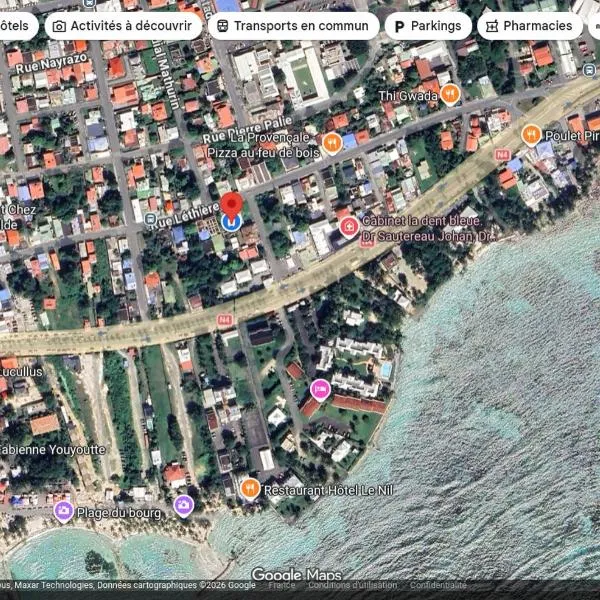600x600 pixels.
Task: Click the P icon in the Parkings chip
Action: coord(399,26)
